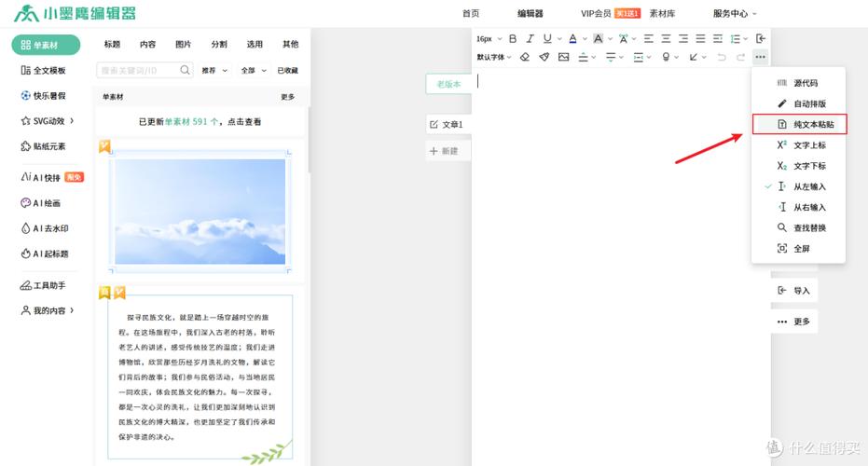Select 从右输入 text direction

coord(798,207)
